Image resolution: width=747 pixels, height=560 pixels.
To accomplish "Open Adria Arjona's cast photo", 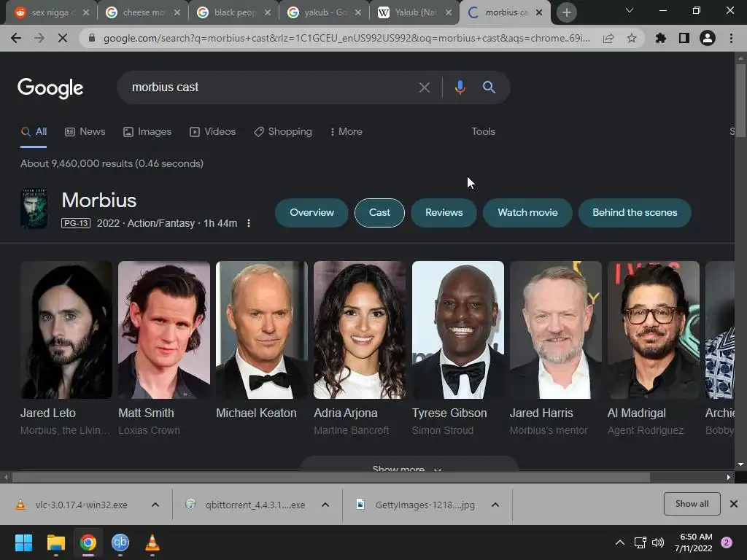I will tap(360, 330).
